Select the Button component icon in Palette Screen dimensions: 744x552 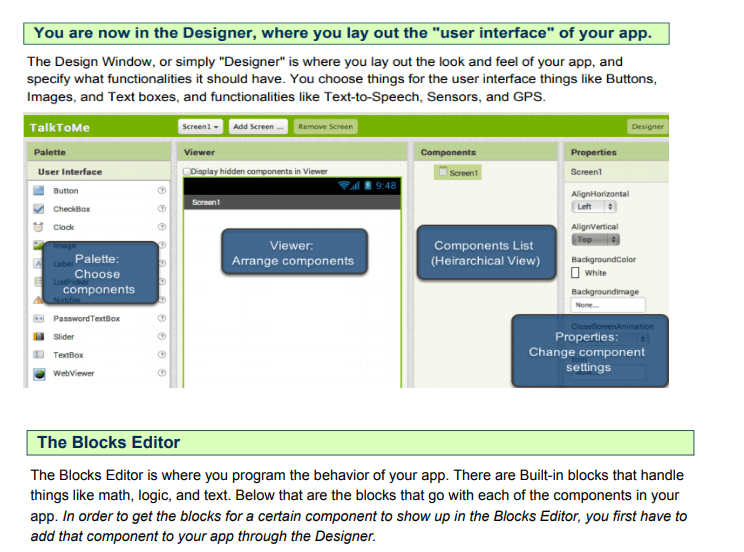click(39, 191)
